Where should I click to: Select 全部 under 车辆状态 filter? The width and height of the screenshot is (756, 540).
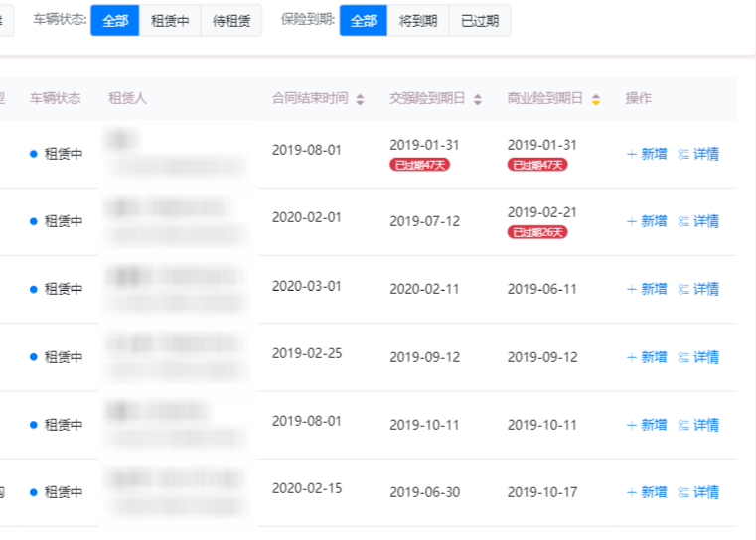(x=115, y=20)
